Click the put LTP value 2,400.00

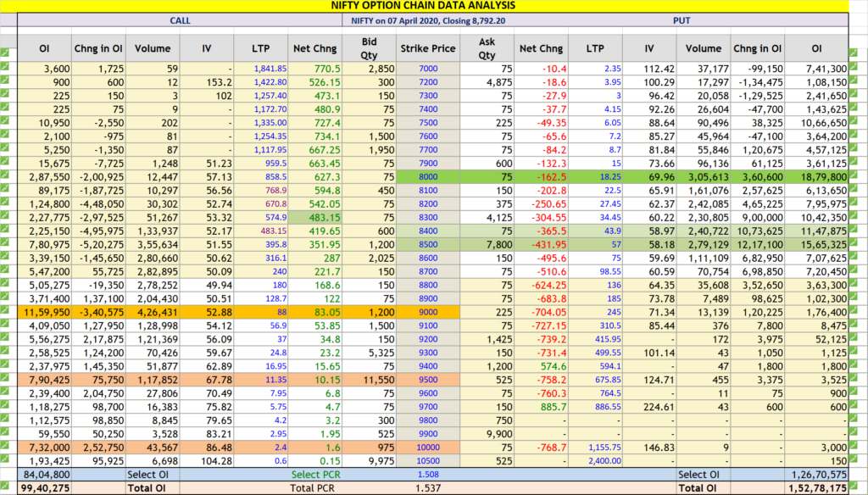click(604, 461)
